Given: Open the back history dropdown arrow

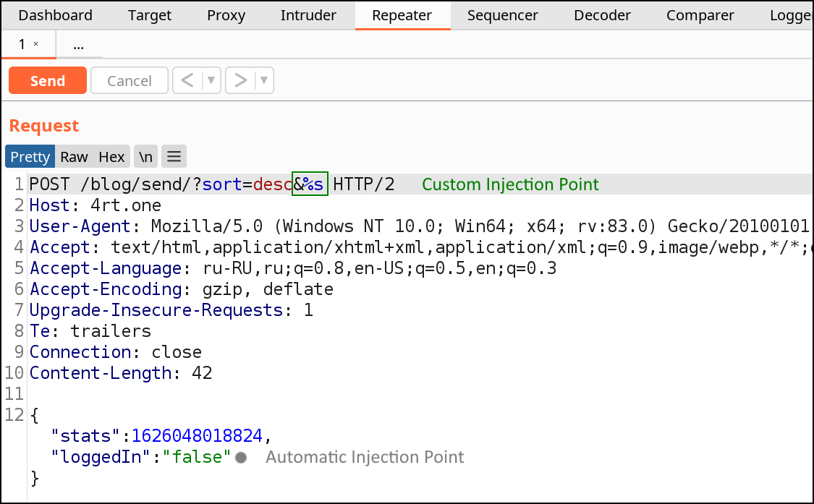Looking at the screenshot, I should tap(211, 80).
